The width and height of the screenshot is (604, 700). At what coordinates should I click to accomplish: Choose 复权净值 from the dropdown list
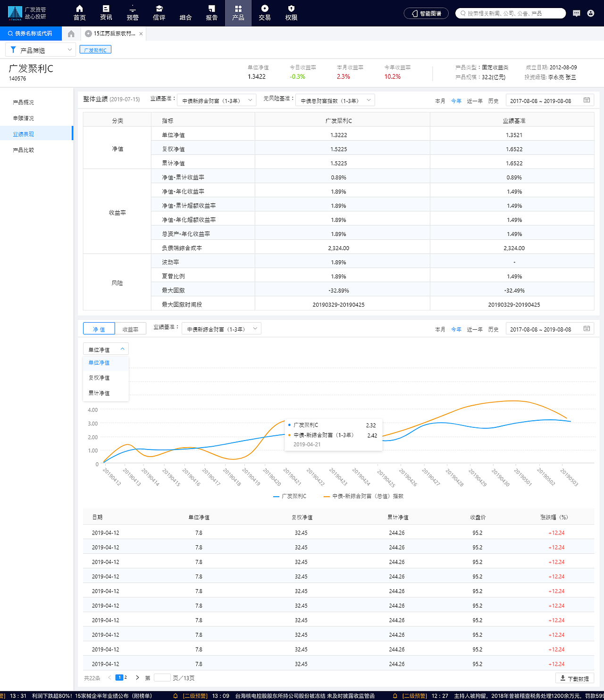(x=106, y=378)
